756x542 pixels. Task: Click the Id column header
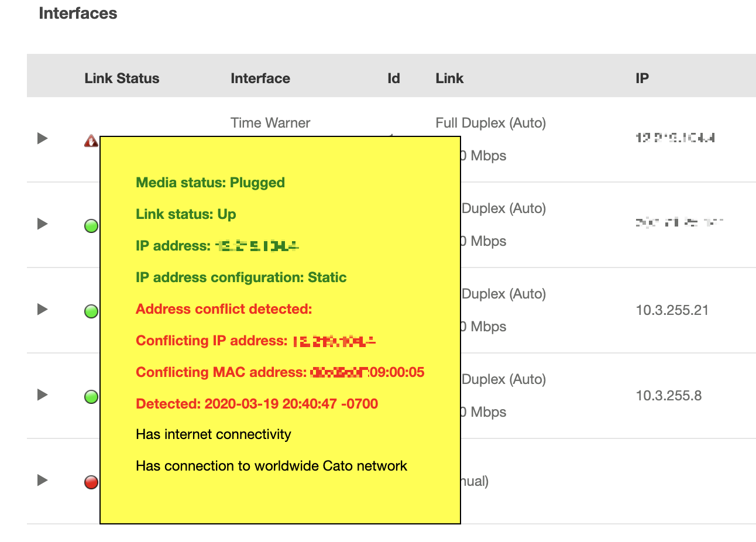tap(393, 78)
